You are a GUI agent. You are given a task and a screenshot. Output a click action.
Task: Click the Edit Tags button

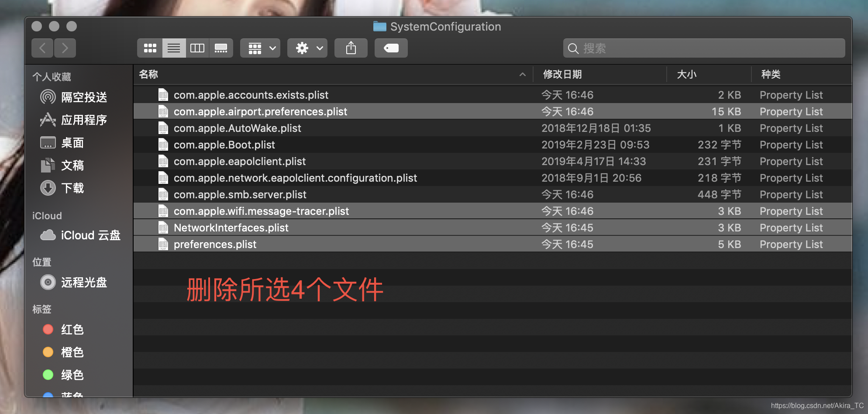coord(391,48)
